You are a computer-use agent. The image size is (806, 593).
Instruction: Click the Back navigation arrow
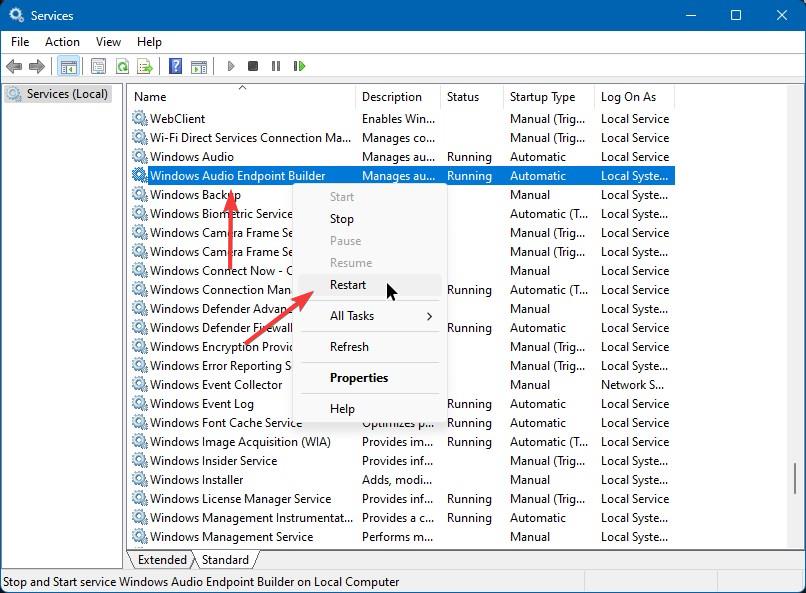coord(15,66)
